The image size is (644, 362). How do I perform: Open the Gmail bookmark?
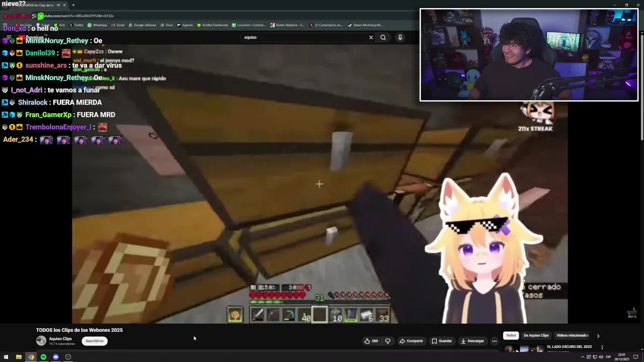[118, 25]
